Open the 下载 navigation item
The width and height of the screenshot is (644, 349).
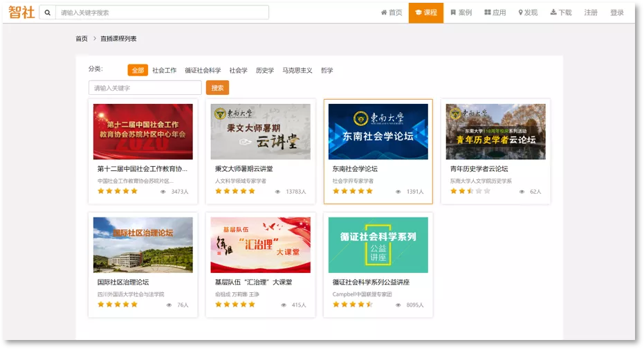[561, 12]
